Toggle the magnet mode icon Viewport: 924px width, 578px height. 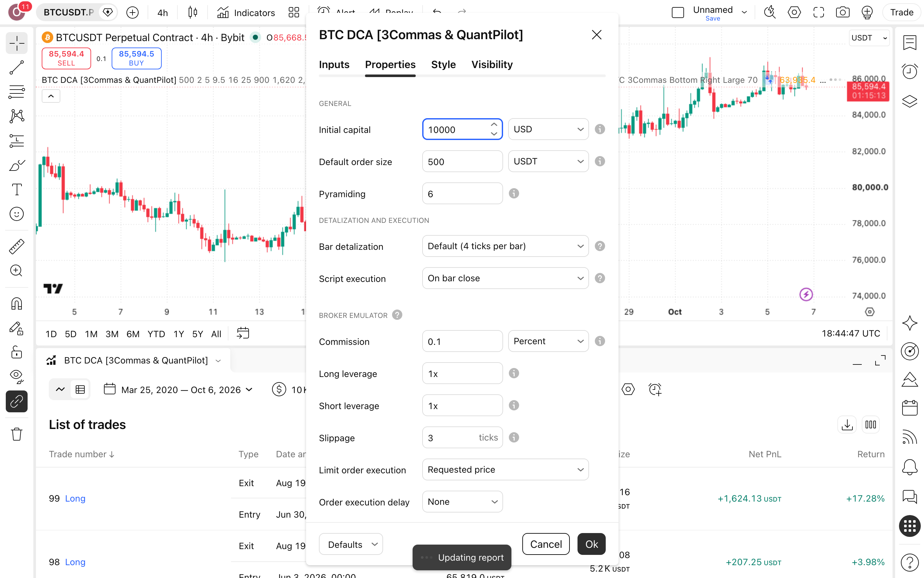click(17, 304)
